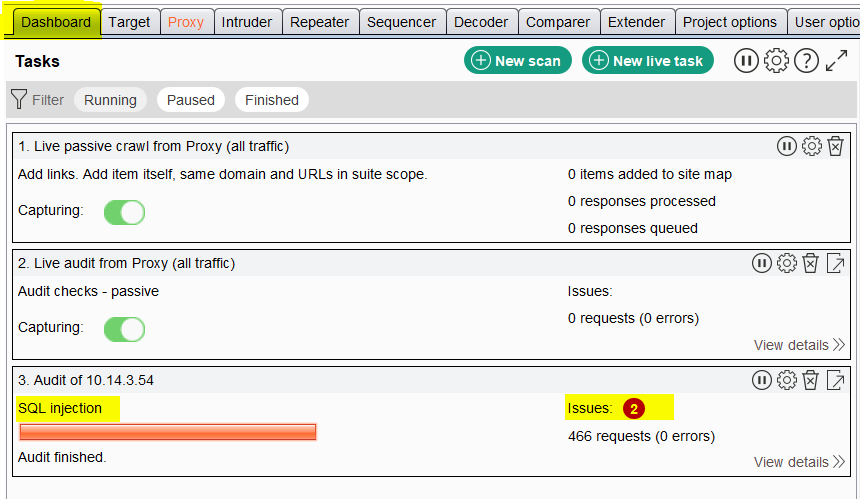Open the Target tab
This screenshot has width=860, height=499.
129,22
